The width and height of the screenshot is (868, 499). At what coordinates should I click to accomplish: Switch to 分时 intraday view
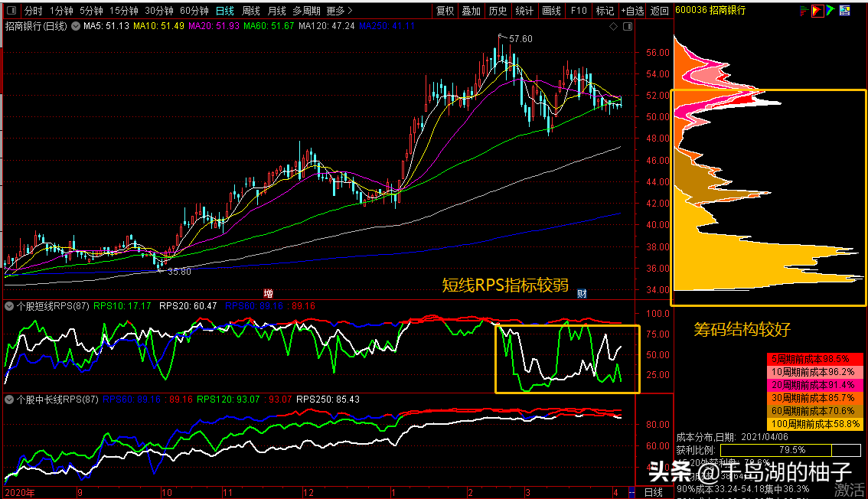click(33, 11)
